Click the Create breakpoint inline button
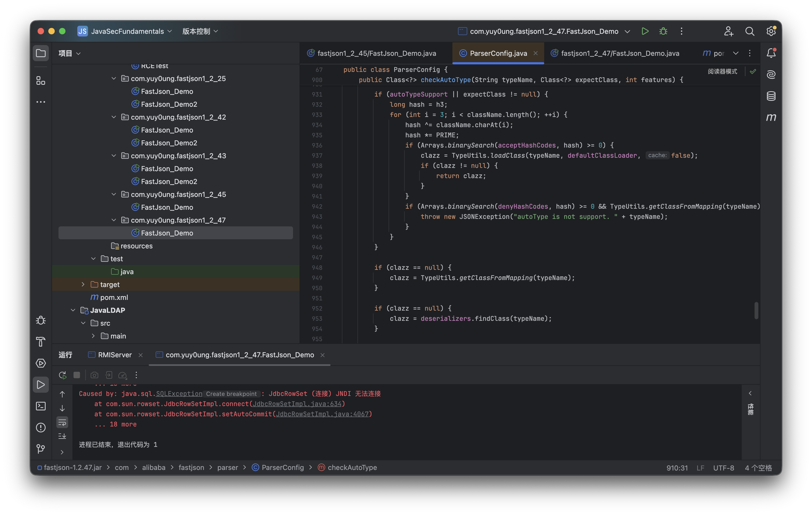Viewport: 812px width, 515px height. (231, 394)
